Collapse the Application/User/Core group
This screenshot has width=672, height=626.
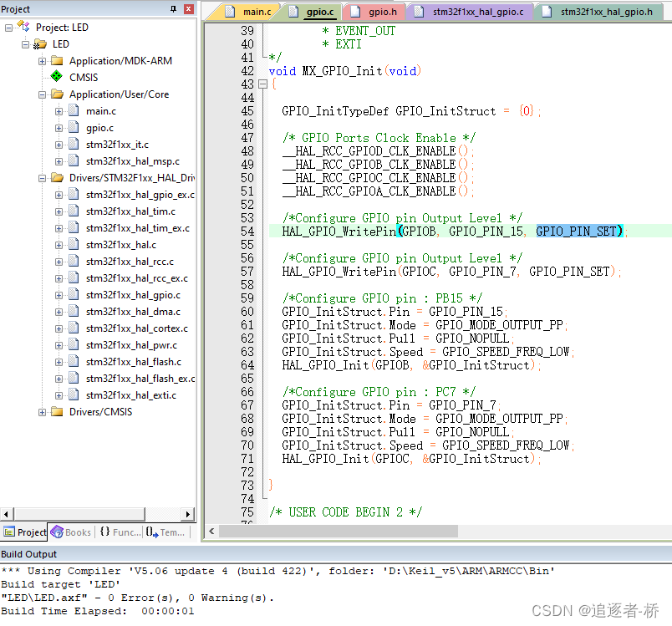[42, 94]
